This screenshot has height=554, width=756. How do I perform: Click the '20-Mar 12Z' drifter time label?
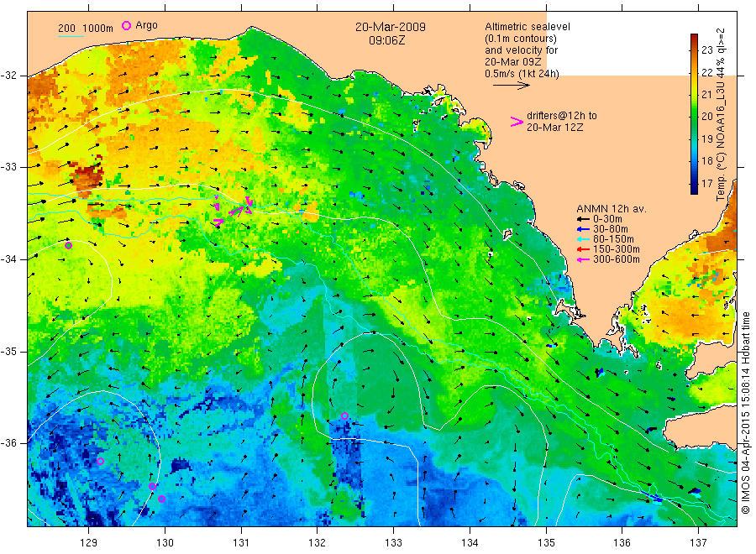[555, 128]
